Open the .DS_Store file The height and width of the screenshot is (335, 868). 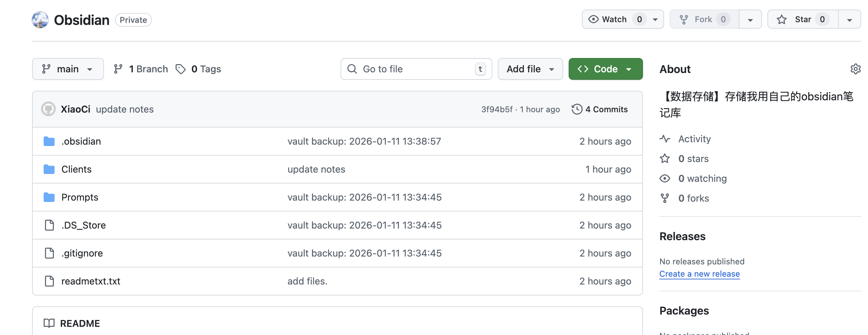click(x=84, y=225)
